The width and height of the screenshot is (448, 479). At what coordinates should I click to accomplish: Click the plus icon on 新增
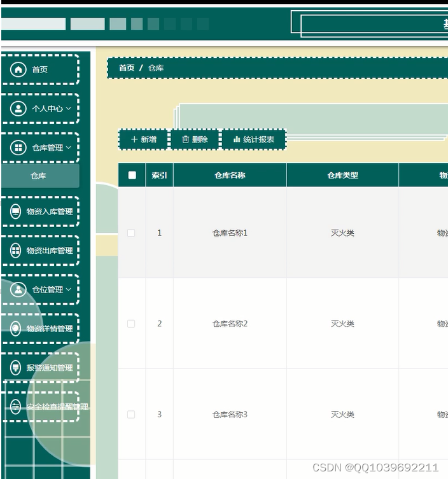click(134, 139)
